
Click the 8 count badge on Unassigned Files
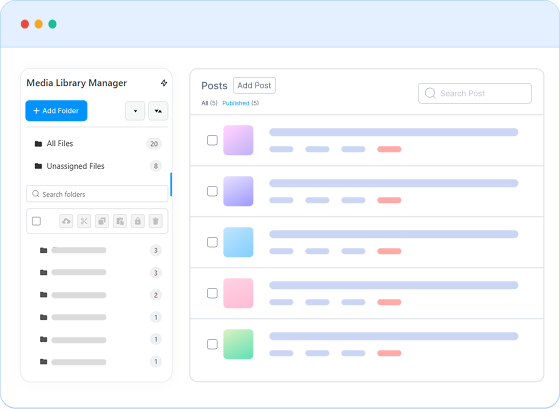pyautogui.click(x=156, y=166)
